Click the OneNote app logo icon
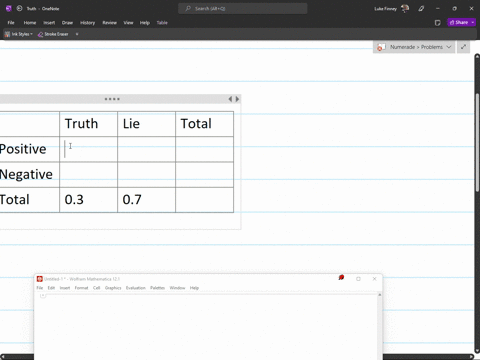Image resolution: width=480 pixels, height=360 pixels. coord(9,9)
